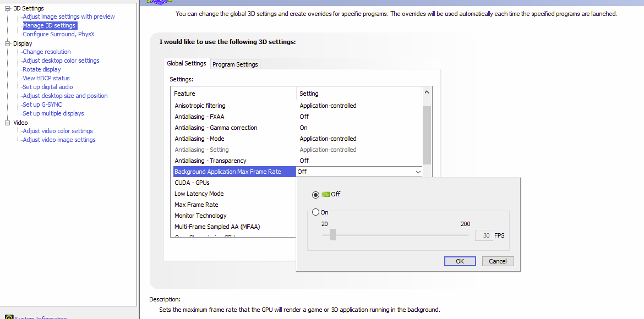The width and height of the screenshot is (644, 319).
Task: Open the Background Application Max Frame Rate dropdown
Action: (x=418, y=172)
